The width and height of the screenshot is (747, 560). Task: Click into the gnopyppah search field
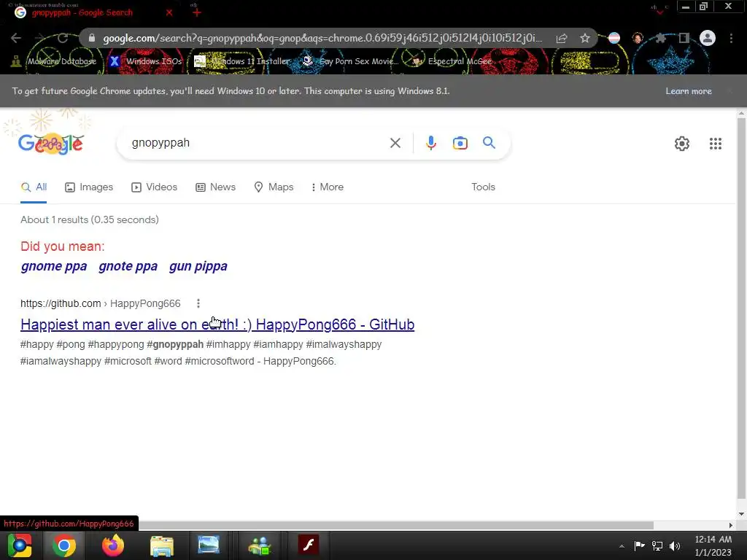tap(258, 143)
